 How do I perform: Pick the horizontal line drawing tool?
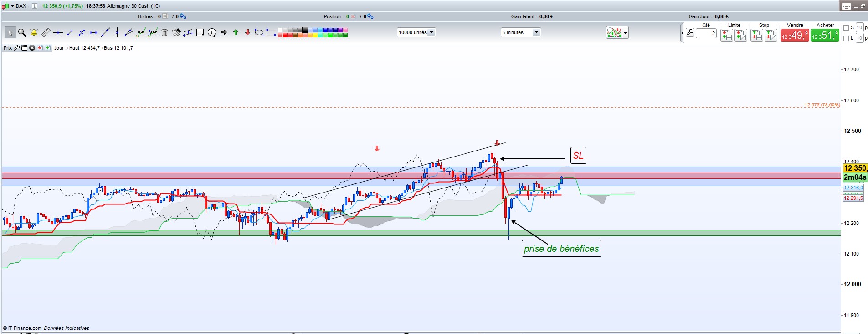(57, 32)
